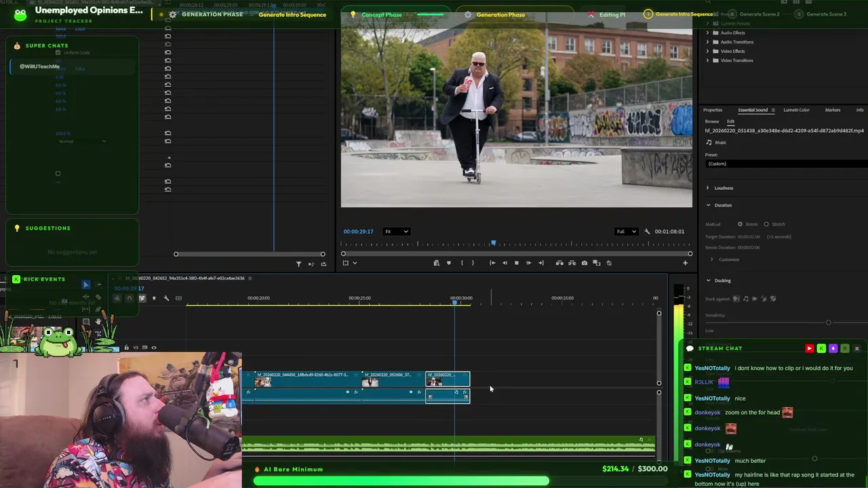Select the Selection tool arrow in Tools panel
This screenshot has height=488, width=868.
tap(86, 285)
